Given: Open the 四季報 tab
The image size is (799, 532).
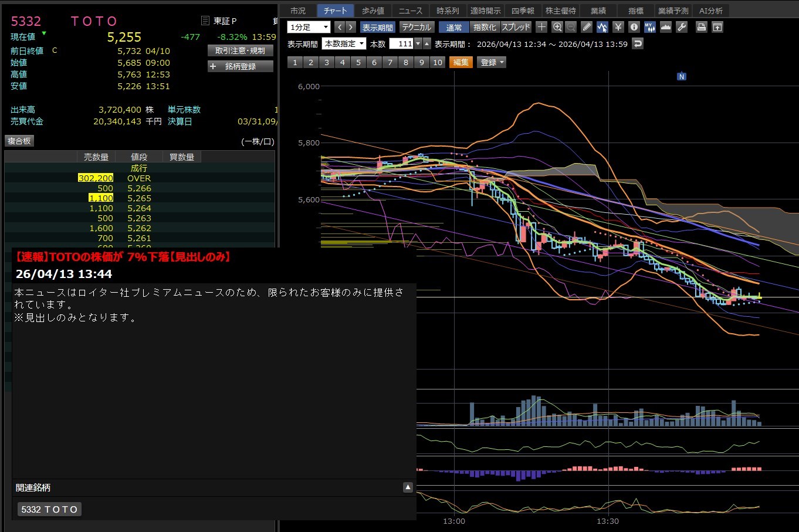Looking at the screenshot, I should pyautogui.click(x=523, y=11).
